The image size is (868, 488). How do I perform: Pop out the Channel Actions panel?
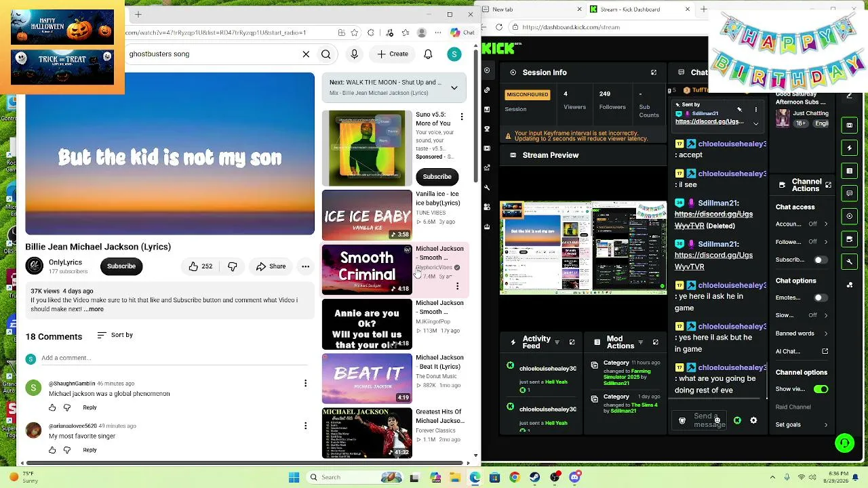pyautogui.click(x=828, y=184)
